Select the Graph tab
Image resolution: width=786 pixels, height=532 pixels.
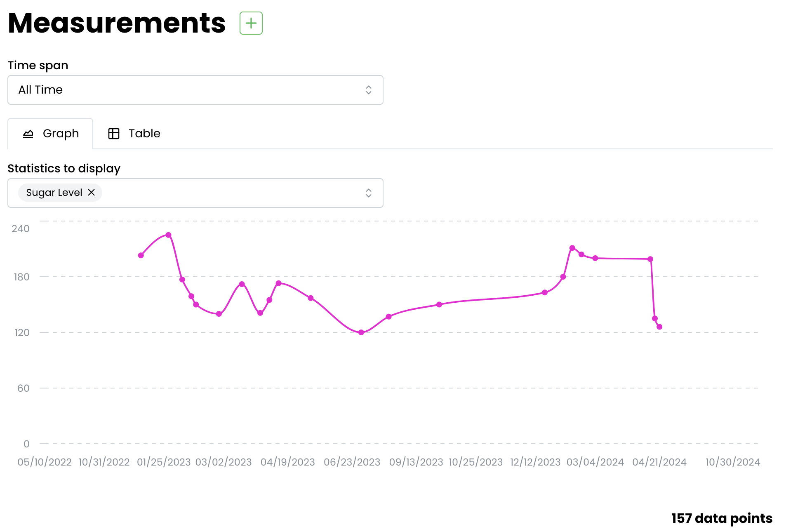coord(50,134)
